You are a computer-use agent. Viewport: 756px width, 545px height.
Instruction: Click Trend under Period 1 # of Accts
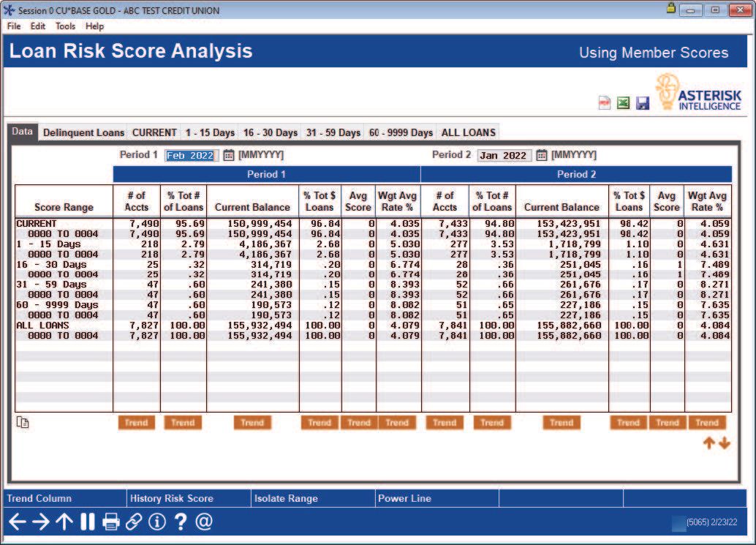[x=137, y=423]
